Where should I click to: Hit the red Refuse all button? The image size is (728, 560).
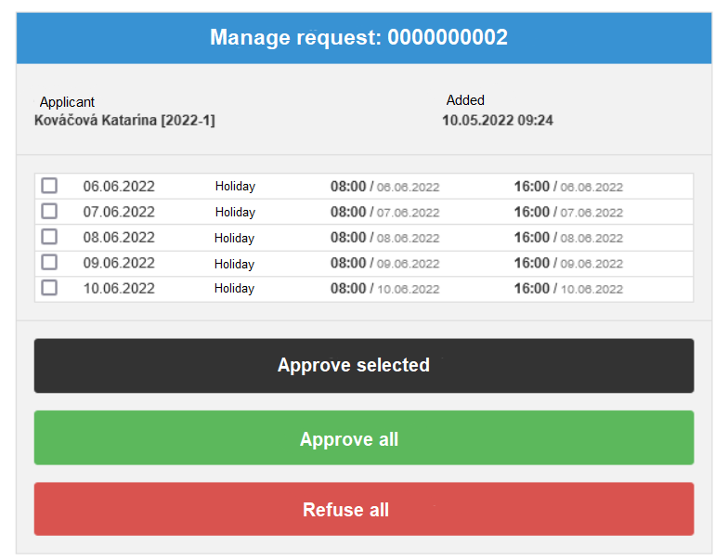pyautogui.click(x=364, y=510)
